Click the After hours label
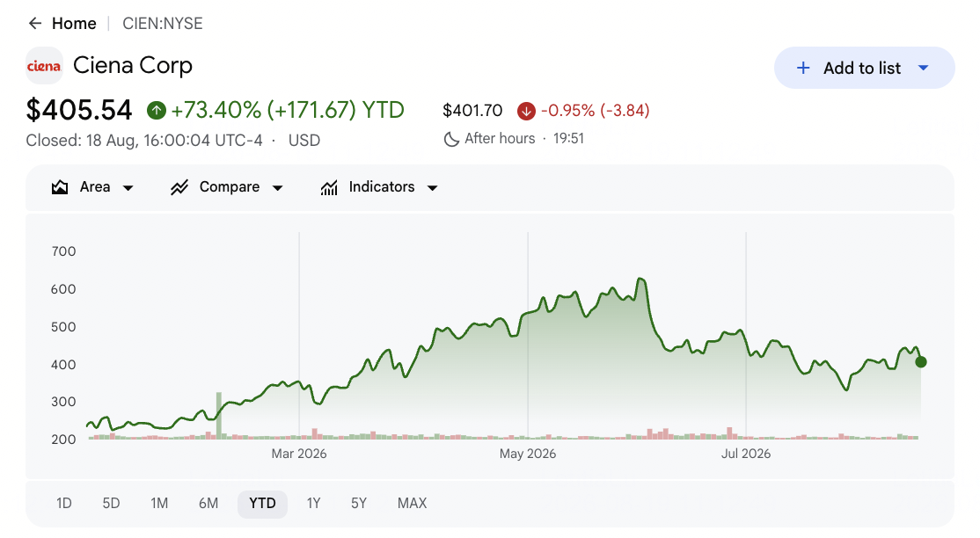The height and width of the screenshot is (538, 980). 500,139
